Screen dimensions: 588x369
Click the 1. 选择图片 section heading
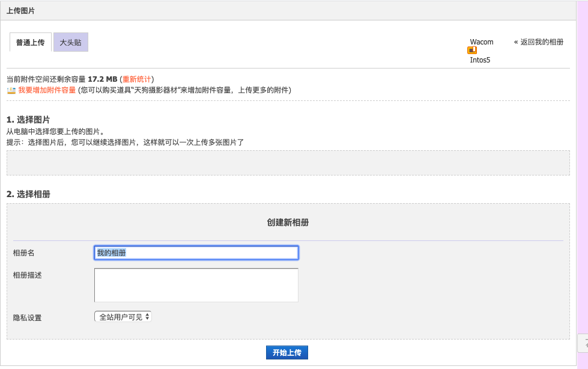[28, 120]
